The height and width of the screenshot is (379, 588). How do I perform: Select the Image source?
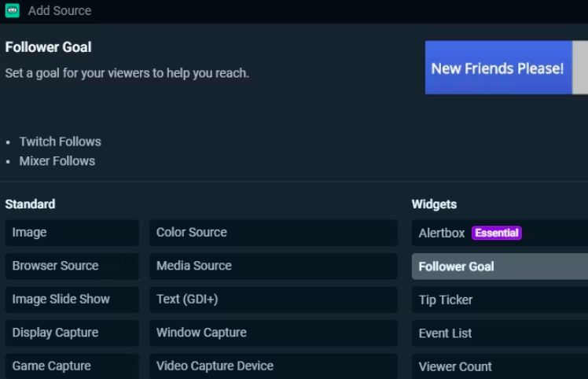click(x=72, y=233)
